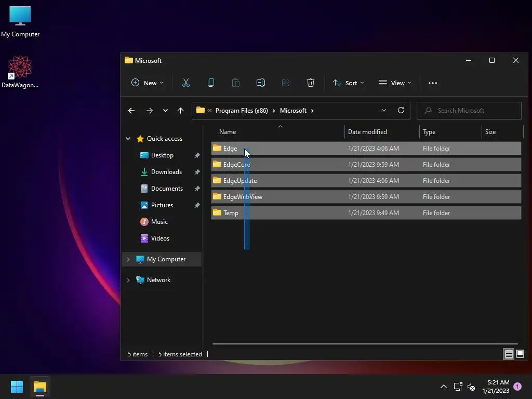Image resolution: width=532 pixels, height=399 pixels.
Task: Open My Computer desktop shortcut
Action: coord(20,21)
